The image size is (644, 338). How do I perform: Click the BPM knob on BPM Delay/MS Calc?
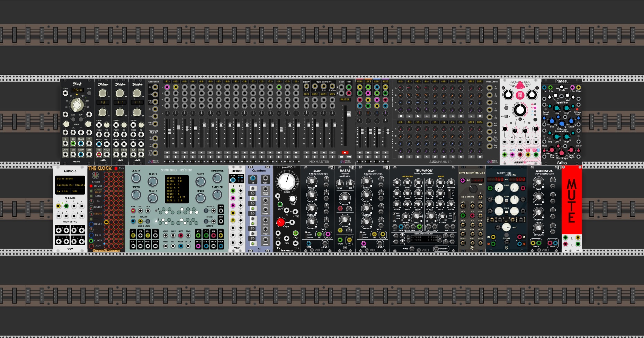473,189
